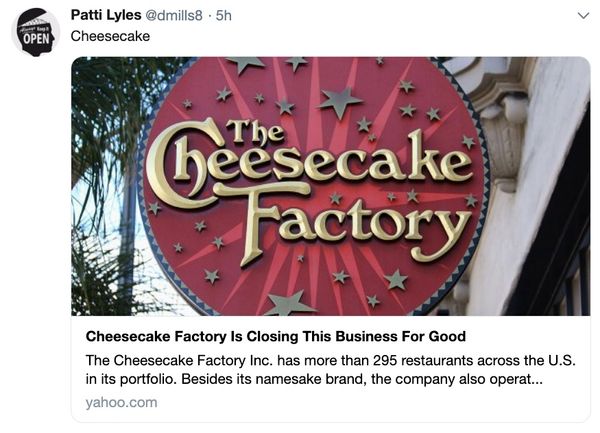Click headline "Cheesecake Factory Is Closing This Business"
The image size is (600, 433).
click(276, 336)
